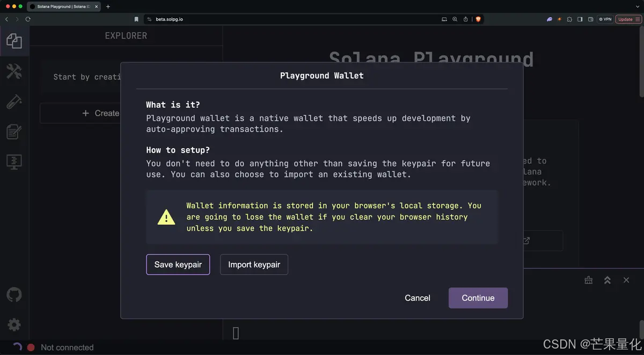
Task: Go forward with browser forward arrow
Action: (x=17, y=19)
